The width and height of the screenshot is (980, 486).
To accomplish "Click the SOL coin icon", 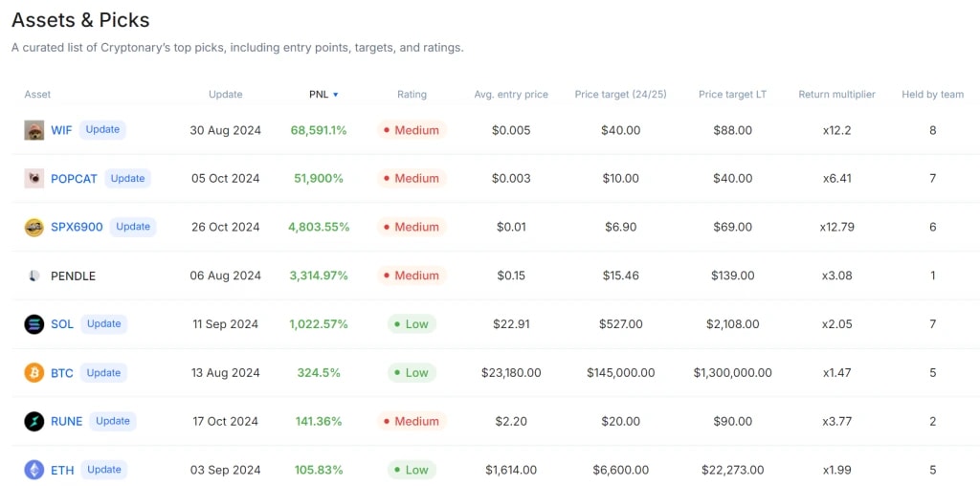I will click(34, 324).
